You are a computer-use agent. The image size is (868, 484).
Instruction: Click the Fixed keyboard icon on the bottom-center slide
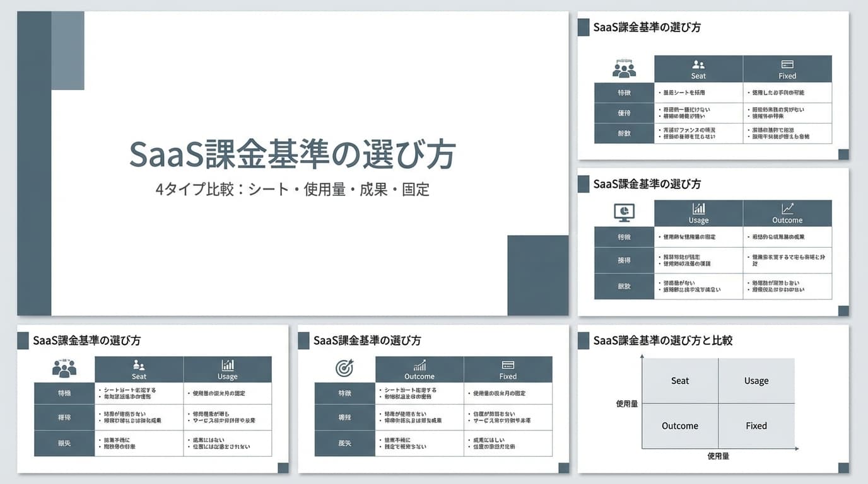pyautogui.click(x=508, y=366)
